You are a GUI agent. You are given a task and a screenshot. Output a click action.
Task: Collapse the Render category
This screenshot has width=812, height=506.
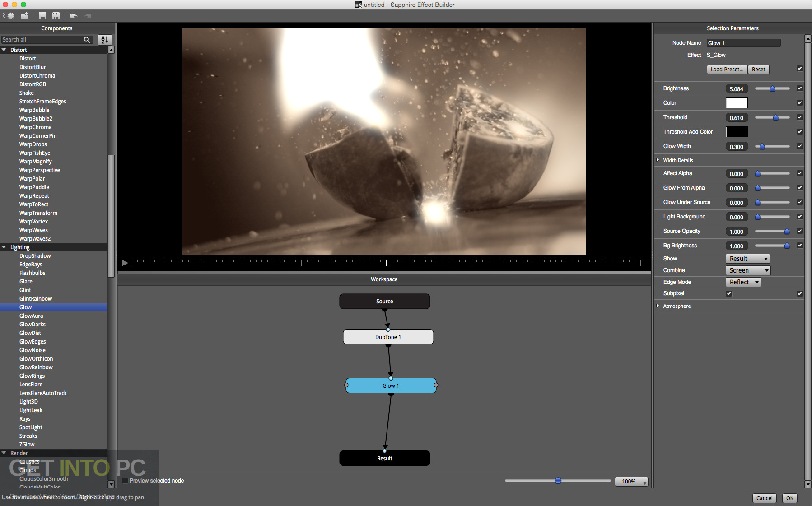(x=4, y=453)
